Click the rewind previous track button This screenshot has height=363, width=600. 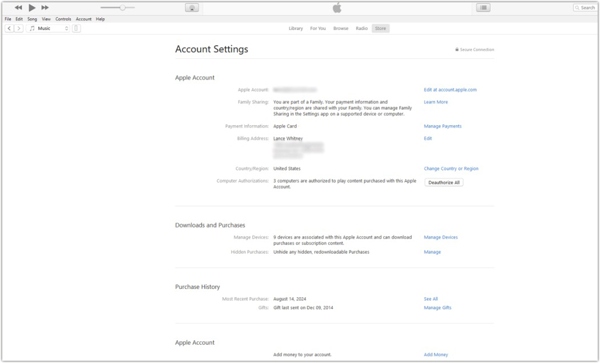point(18,7)
